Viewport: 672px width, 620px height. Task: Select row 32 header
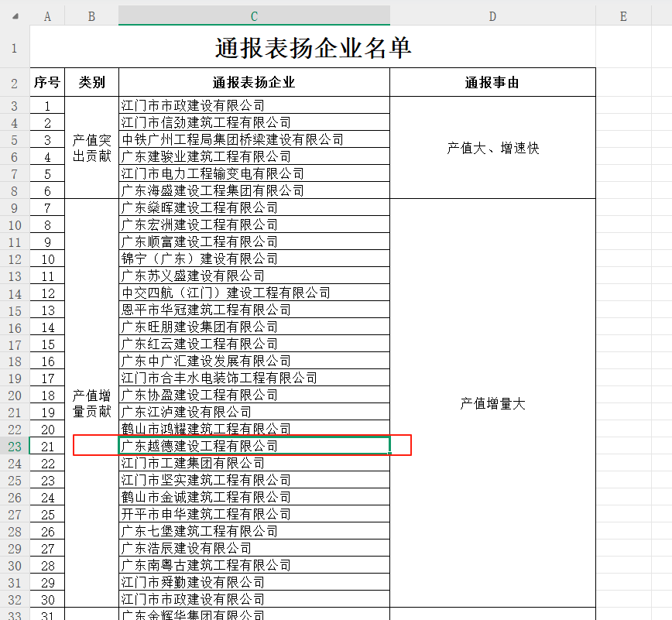pyautogui.click(x=14, y=599)
